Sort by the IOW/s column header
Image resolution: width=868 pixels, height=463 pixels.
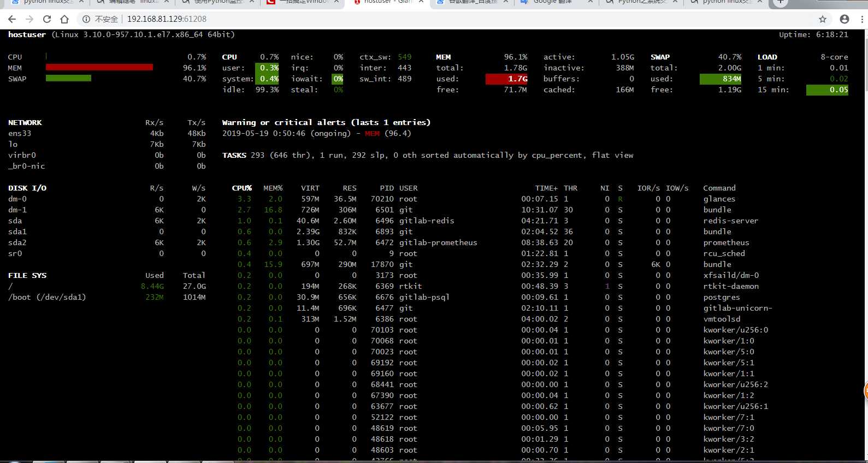677,188
